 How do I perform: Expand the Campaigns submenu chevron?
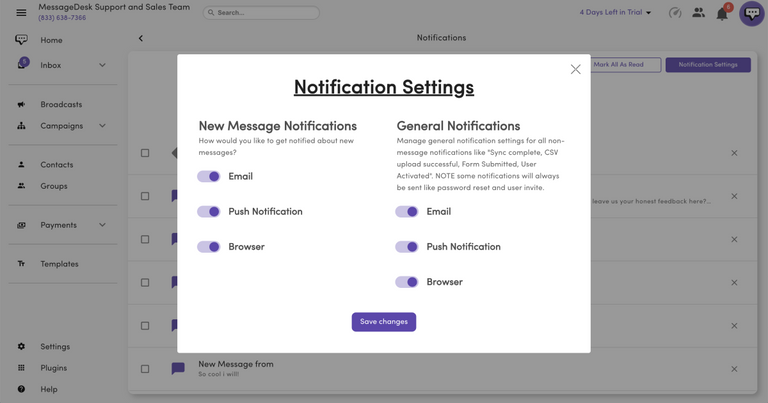(102, 126)
